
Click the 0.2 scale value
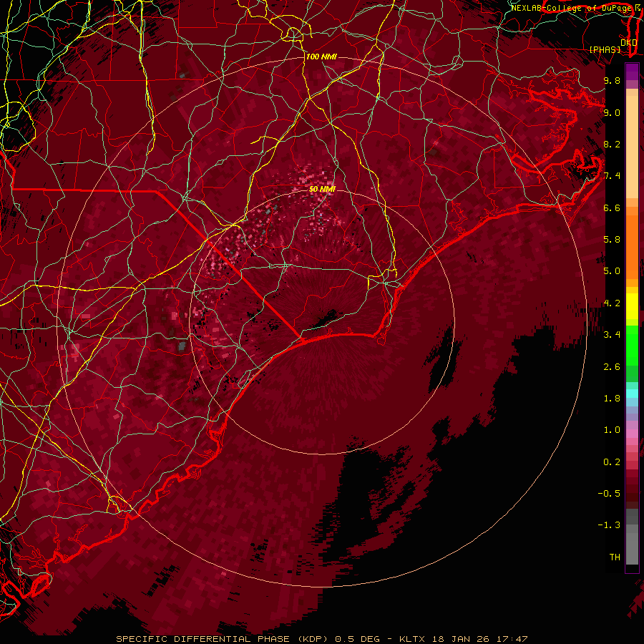612,462
